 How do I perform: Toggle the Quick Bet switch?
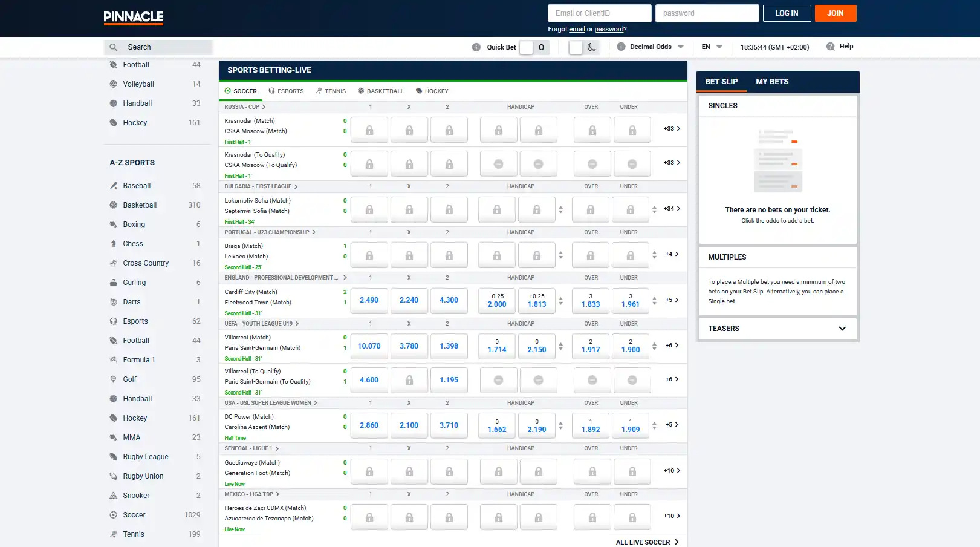(x=534, y=47)
